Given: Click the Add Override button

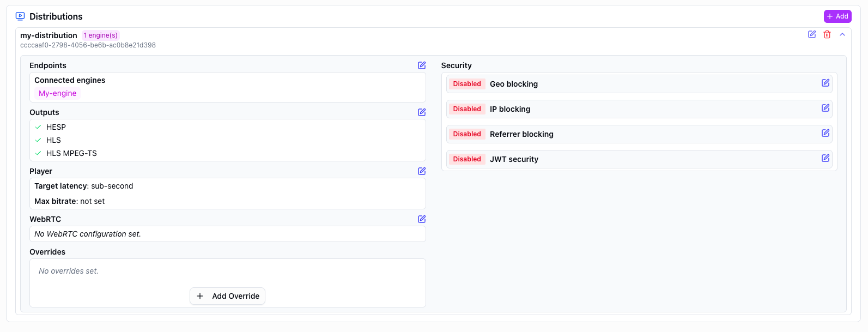Looking at the screenshot, I should click(227, 296).
